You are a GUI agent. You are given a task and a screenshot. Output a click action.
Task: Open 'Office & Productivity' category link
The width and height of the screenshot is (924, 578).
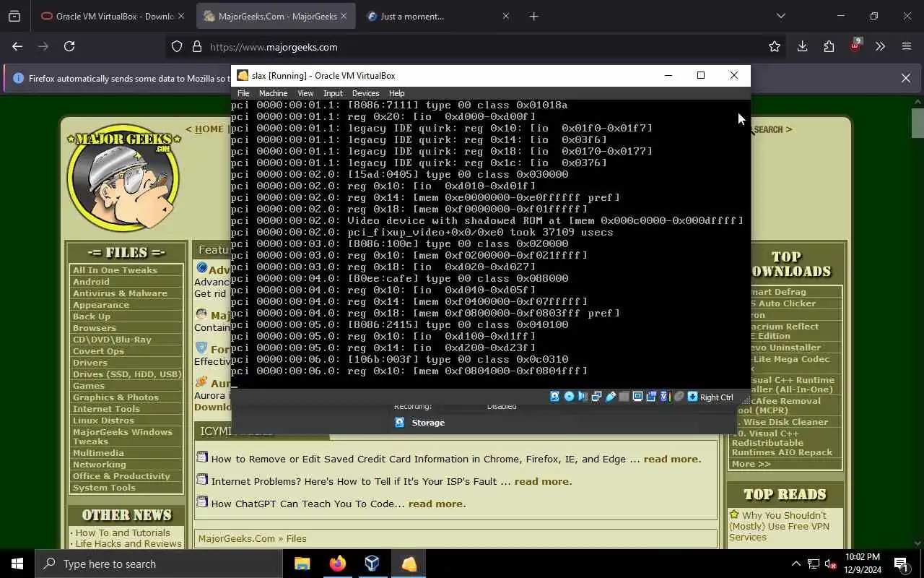(121, 476)
